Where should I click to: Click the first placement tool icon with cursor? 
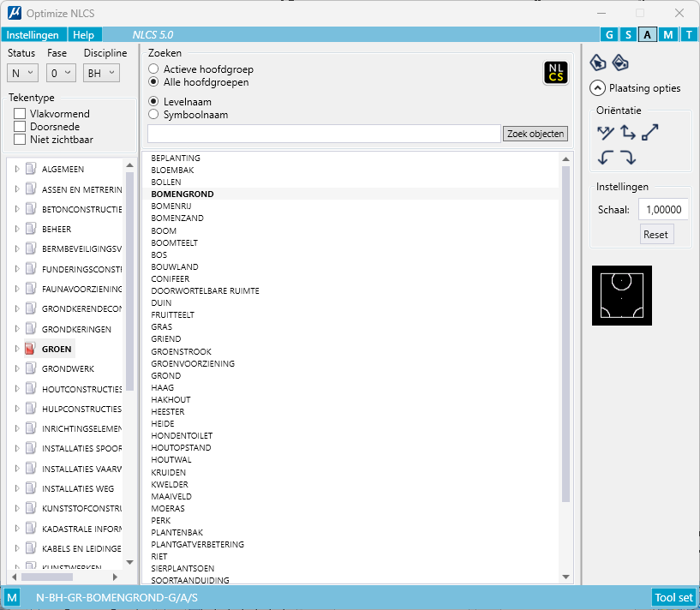598,63
